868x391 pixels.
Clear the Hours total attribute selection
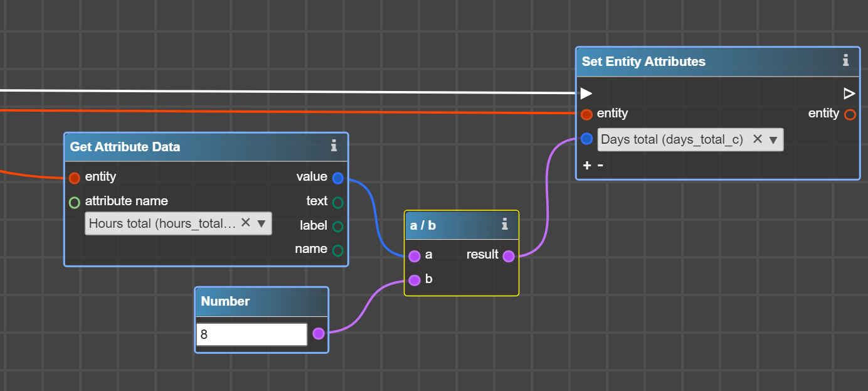[x=246, y=223]
